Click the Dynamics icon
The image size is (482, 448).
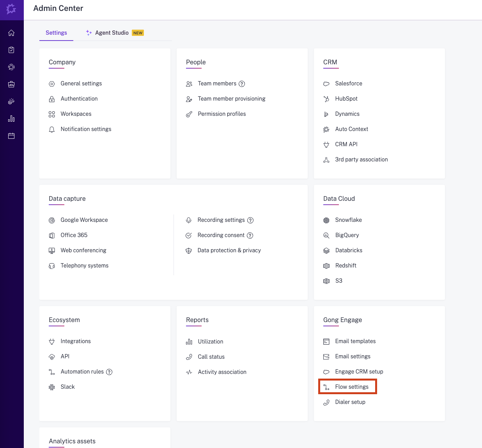[326, 114]
